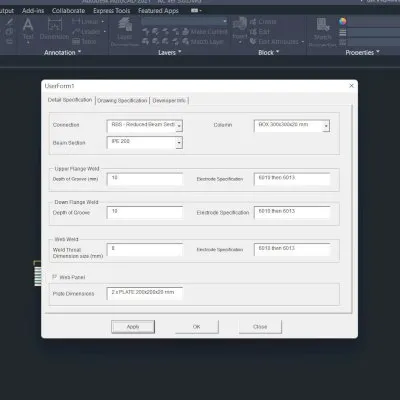Viewport: 400px width, 400px height.
Task: Select the Leader tool
Action: 86,32
